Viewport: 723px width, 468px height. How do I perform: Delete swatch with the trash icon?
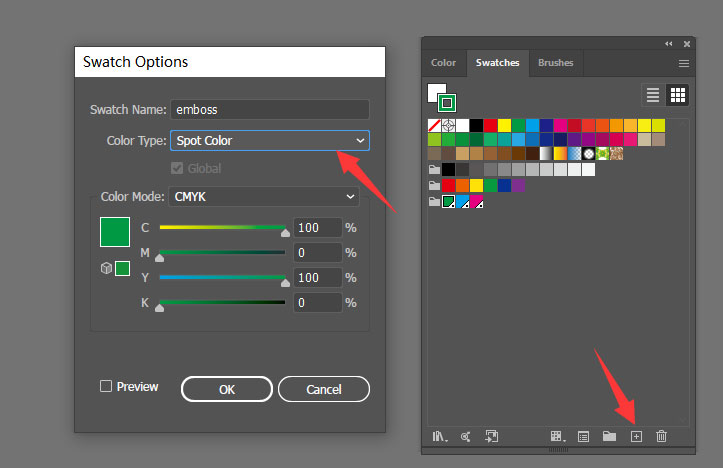pyautogui.click(x=661, y=436)
